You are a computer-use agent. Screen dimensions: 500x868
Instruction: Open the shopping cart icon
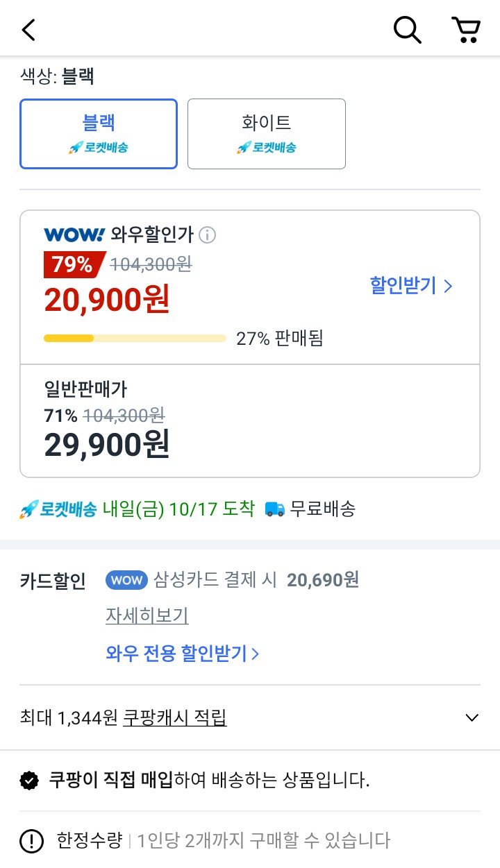pos(467,30)
